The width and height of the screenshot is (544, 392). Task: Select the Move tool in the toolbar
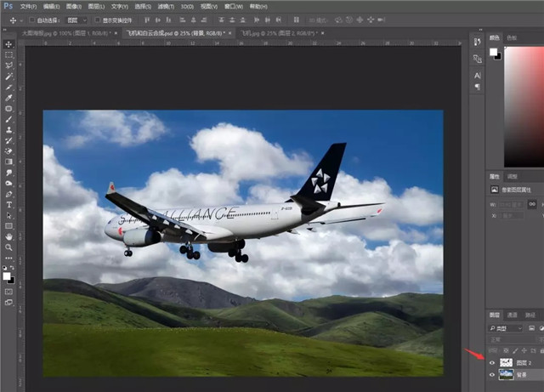8,44
